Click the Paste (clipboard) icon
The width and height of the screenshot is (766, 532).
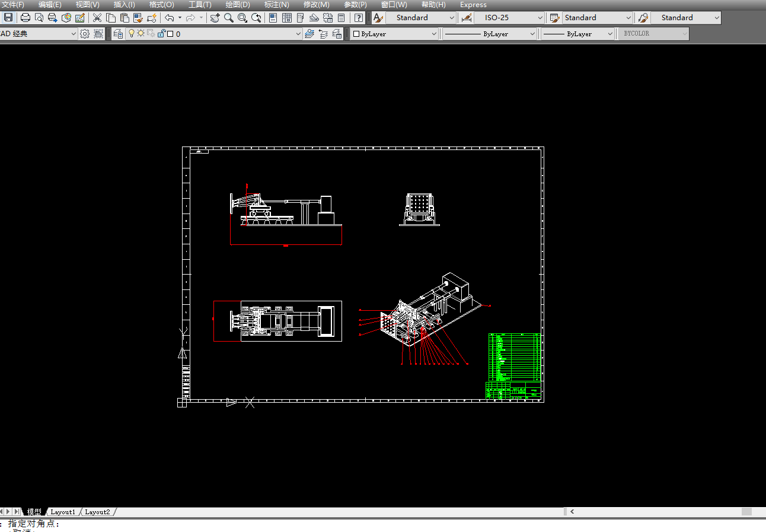(x=125, y=18)
